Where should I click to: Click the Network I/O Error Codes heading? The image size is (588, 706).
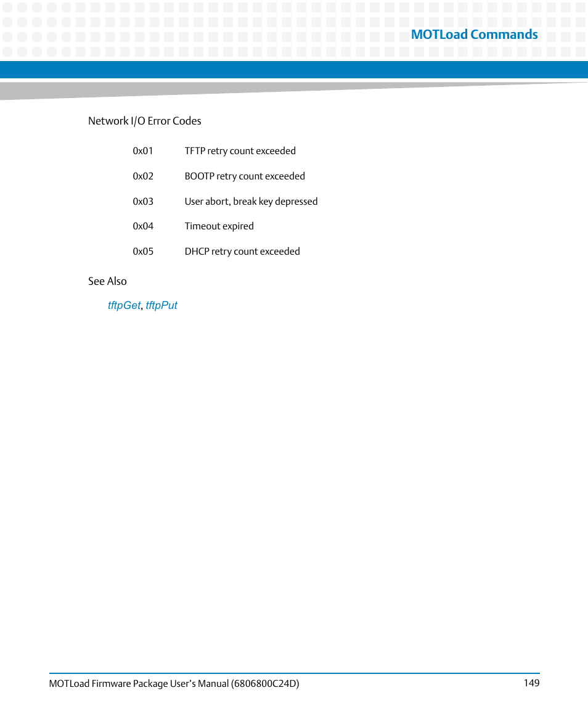click(x=144, y=121)
